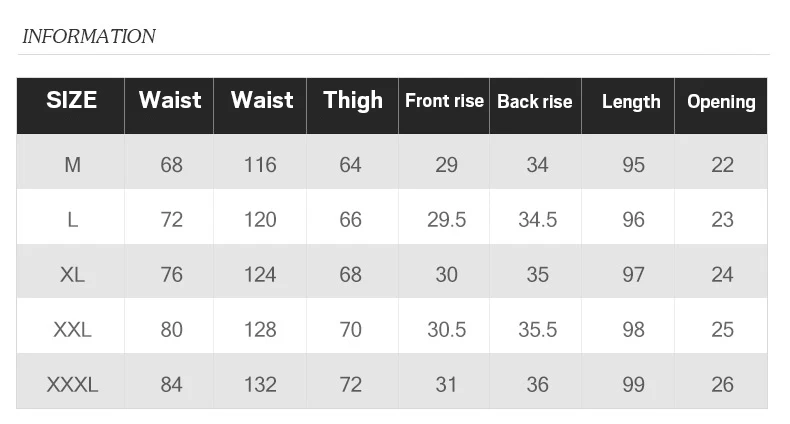Click the XXXL size row label
790x424 pixels.
73,385
